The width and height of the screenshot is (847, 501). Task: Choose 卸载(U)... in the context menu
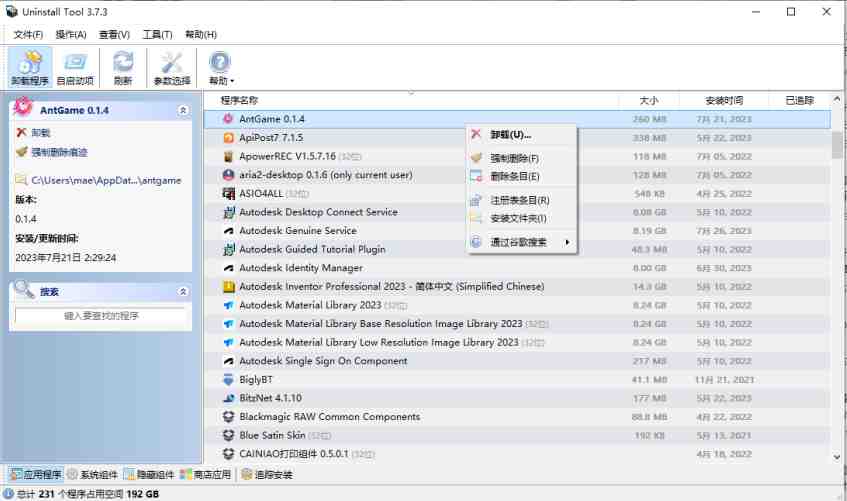click(x=522, y=135)
